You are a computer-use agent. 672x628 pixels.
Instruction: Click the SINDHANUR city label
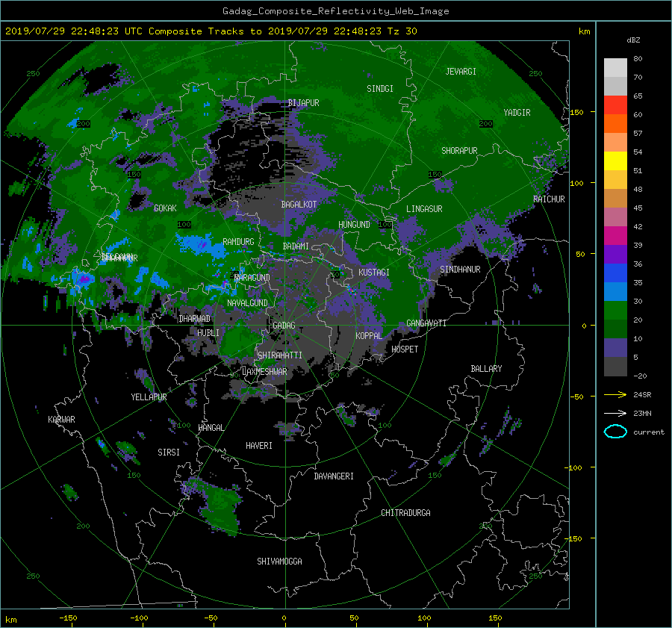[460, 270]
